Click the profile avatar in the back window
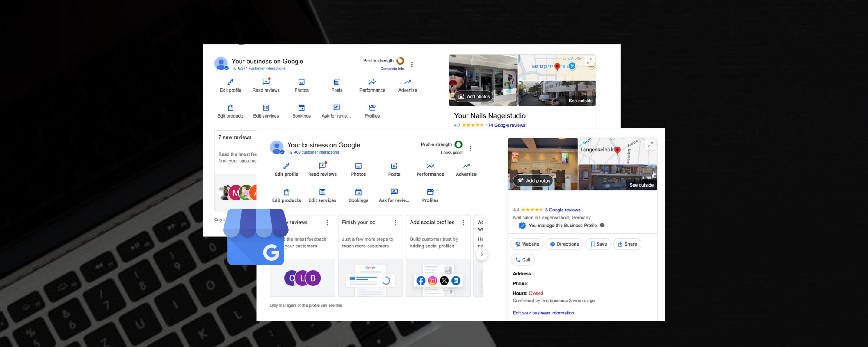 [221, 63]
